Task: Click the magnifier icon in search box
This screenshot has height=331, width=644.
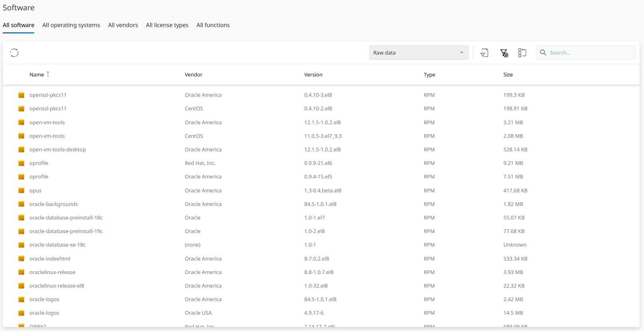Action: [x=543, y=53]
